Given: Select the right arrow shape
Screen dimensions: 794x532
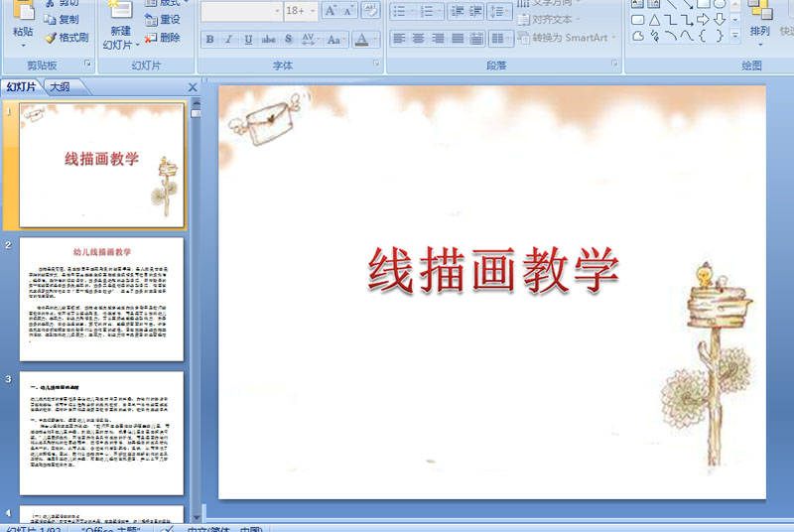Looking at the screenshot, I should tap(703, 20).
